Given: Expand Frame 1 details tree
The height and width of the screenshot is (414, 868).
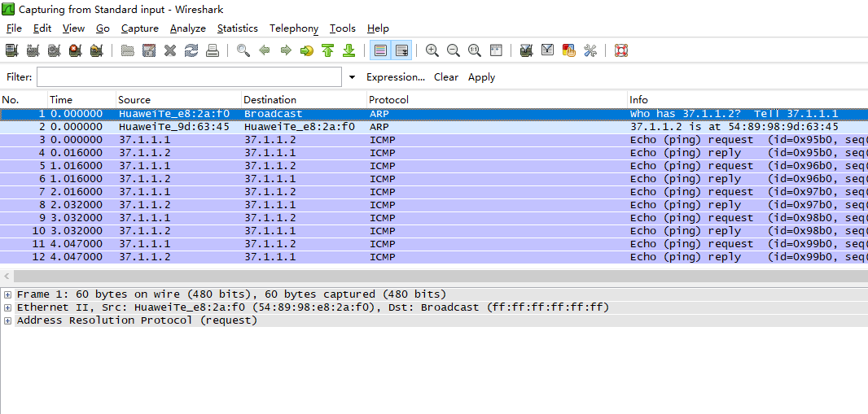Looking at the screenshot, I should [x=7, y=294].
